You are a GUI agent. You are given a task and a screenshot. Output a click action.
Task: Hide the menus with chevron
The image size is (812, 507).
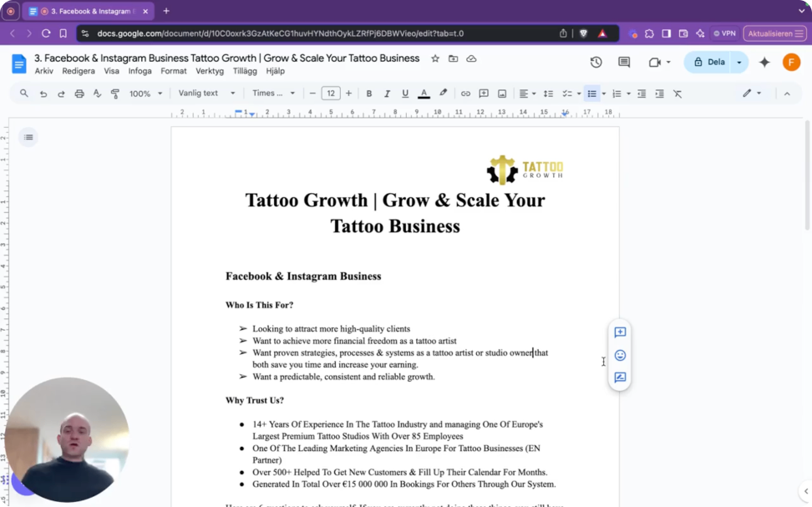coord(787,94)
